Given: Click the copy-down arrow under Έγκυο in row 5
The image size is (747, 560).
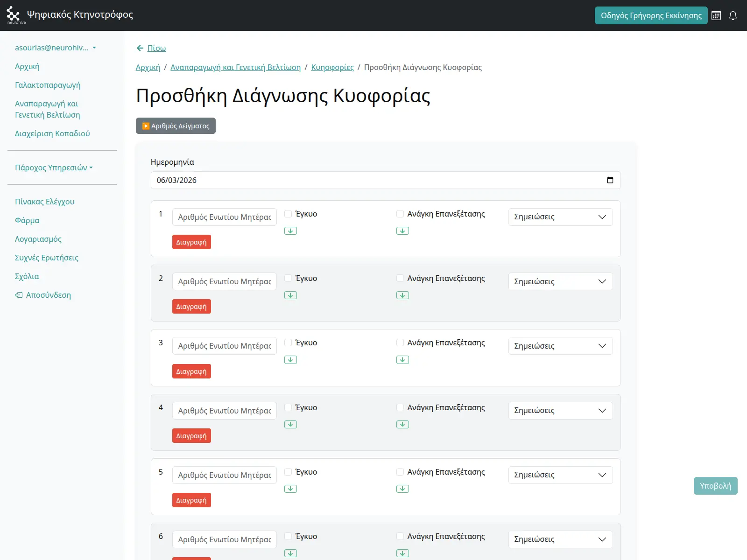Looking at the screenshot, I should click(x=290, y=489).
